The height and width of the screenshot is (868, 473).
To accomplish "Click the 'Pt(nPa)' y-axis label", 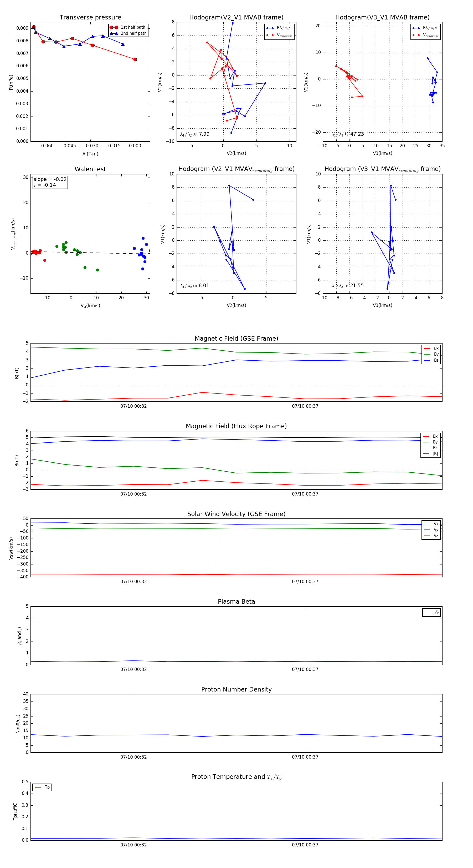I will (x=11, y=82).
